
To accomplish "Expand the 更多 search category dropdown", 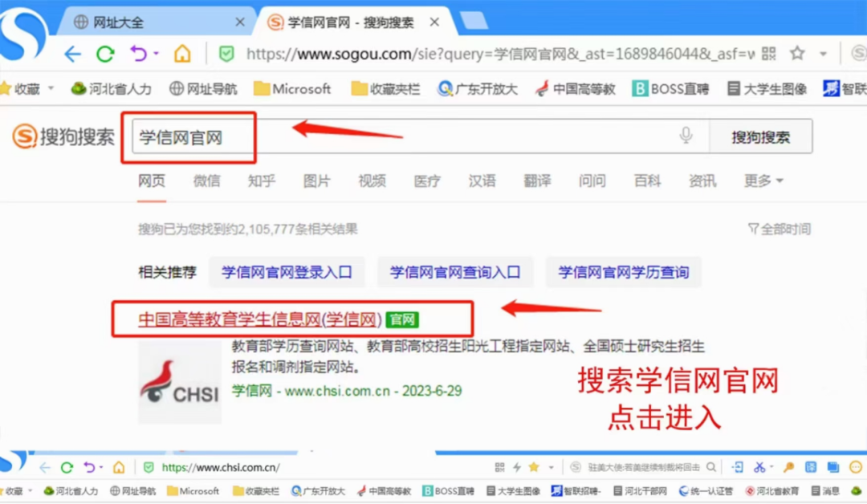I will pos(763,181).
